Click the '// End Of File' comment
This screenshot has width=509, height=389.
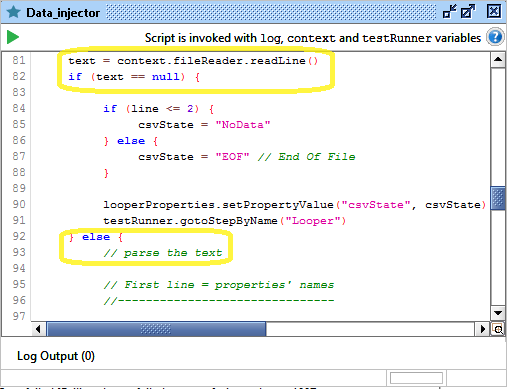click(306, 157)
